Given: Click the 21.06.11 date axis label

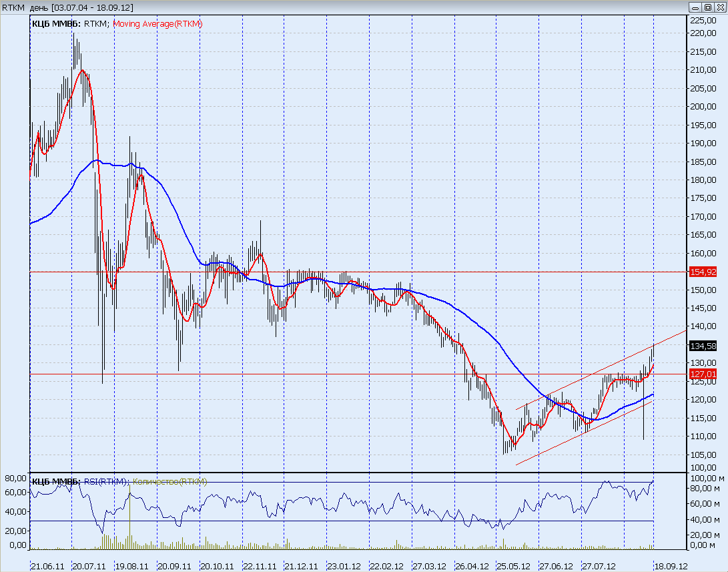Looking at the screenshot, I should [x=48, y=567].
